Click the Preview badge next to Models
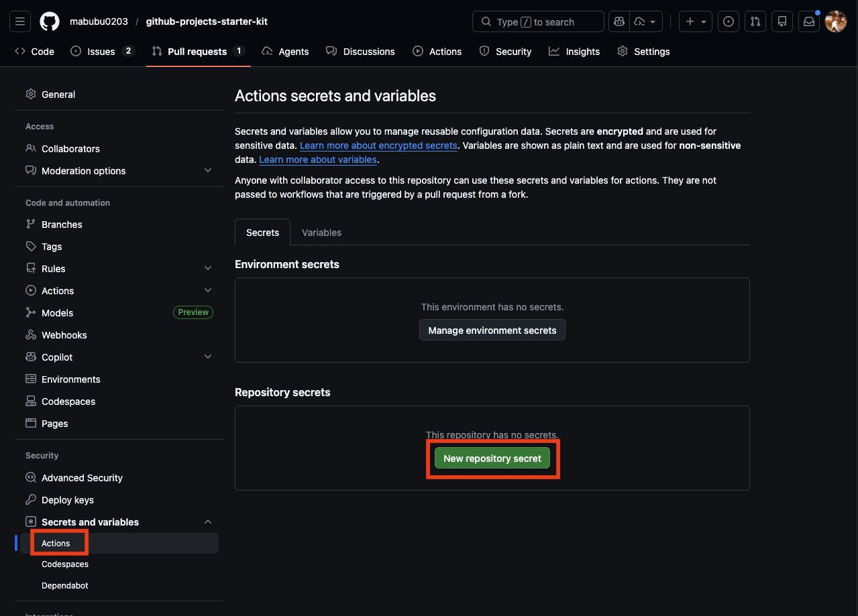858x616 pixels. point(193,312)
